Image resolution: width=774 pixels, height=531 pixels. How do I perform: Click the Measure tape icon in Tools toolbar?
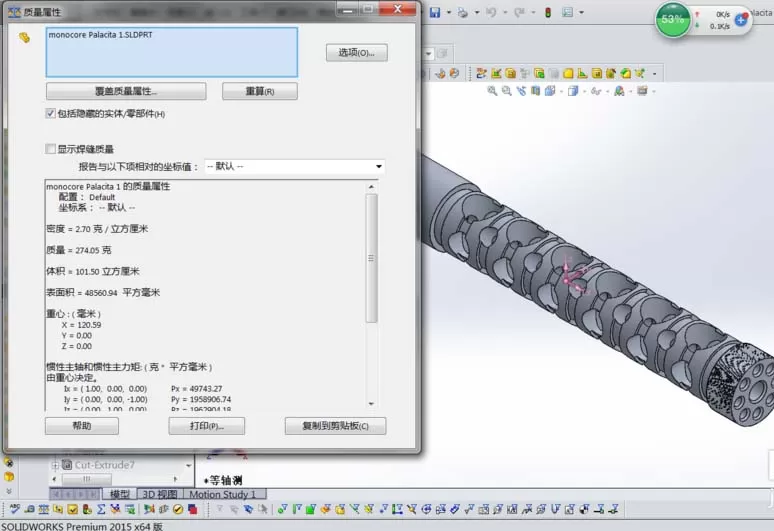29,509
